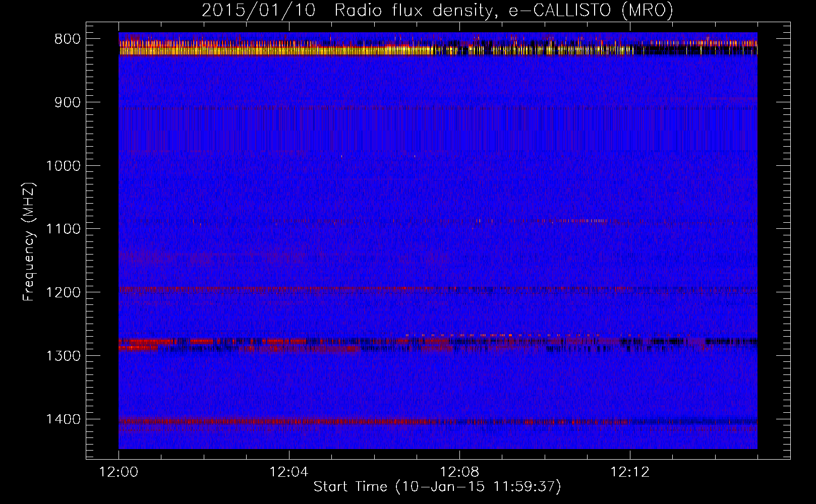Click the 12:00 time tick label

pos(119,472)
